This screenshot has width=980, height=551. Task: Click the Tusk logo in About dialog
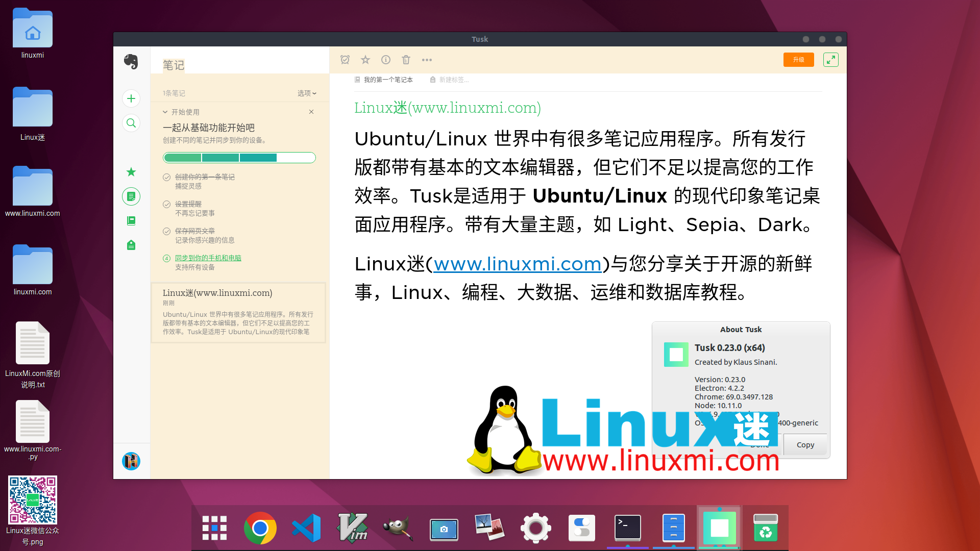676,355
